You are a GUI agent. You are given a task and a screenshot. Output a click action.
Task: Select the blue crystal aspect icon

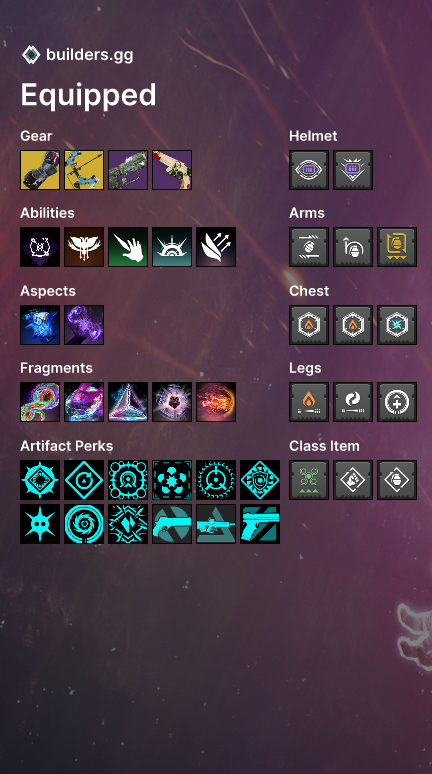40,325
